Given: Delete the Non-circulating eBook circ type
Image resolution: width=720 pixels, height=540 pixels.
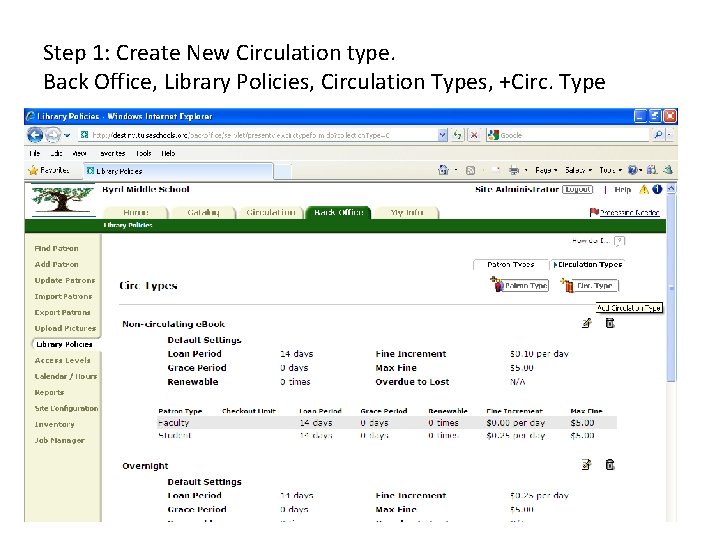Looking at the screenshot, I should coord(610,323).
